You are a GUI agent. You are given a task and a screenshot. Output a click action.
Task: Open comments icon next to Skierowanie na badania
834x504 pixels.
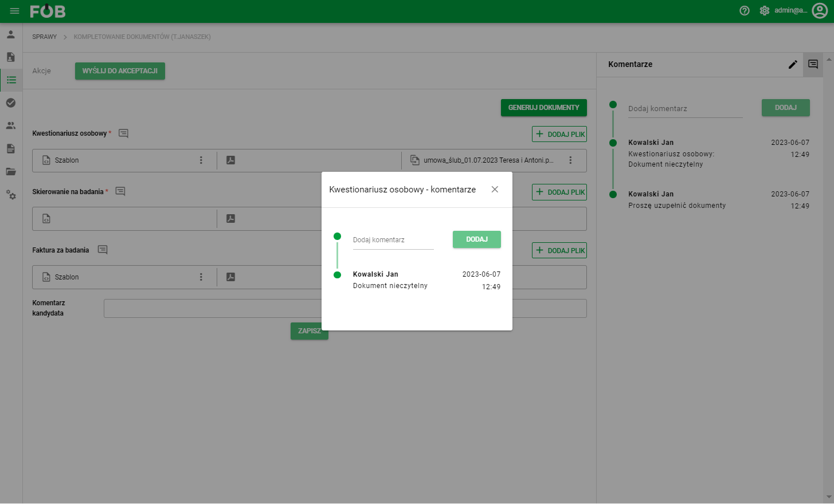pyautogui.click(x=120, y=191)
